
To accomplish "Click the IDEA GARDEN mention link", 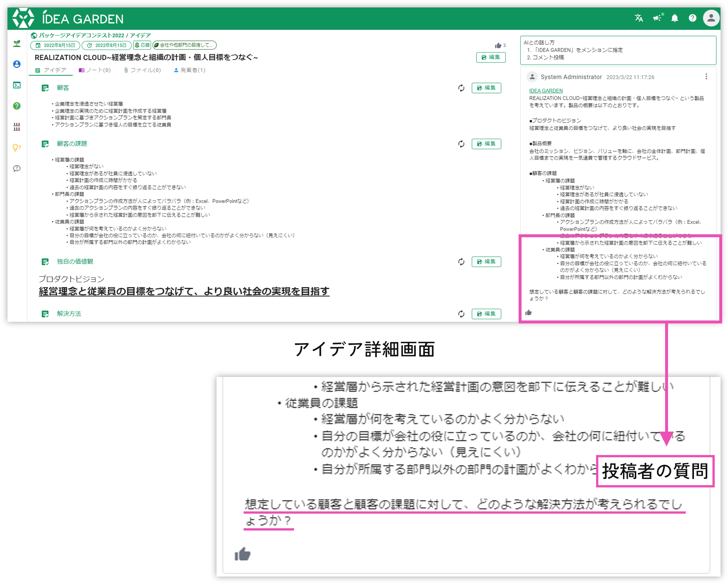I will click(546, 90).
